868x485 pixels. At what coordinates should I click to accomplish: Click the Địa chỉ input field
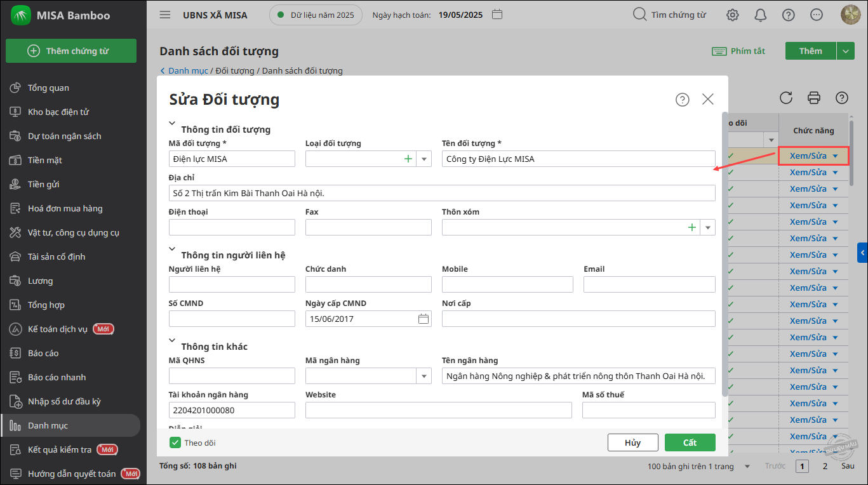point(442,193)
